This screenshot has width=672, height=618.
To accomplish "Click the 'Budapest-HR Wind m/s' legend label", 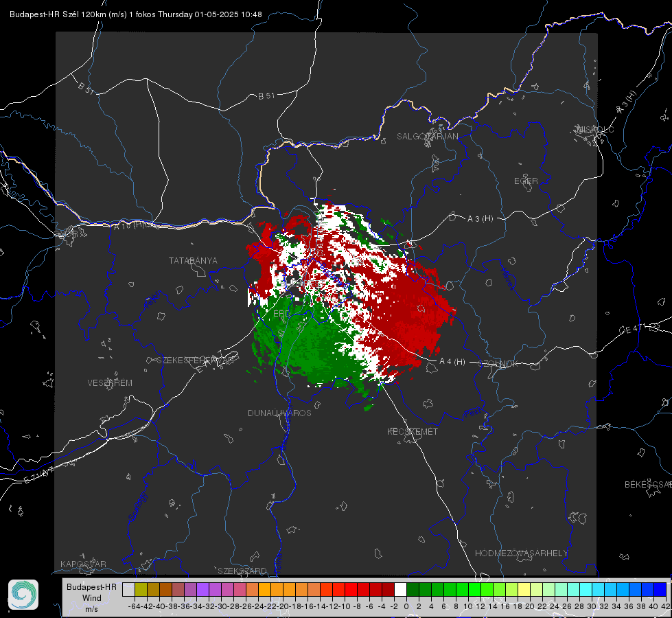I will click(x=91, y=598).
